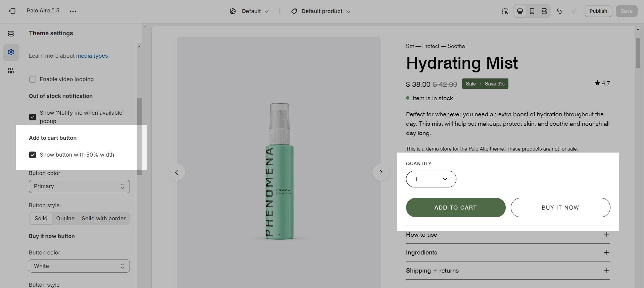Viewport: 644px width, 288px height.
Task: Open the Sections sidebar icon
Action: point(11,34)
